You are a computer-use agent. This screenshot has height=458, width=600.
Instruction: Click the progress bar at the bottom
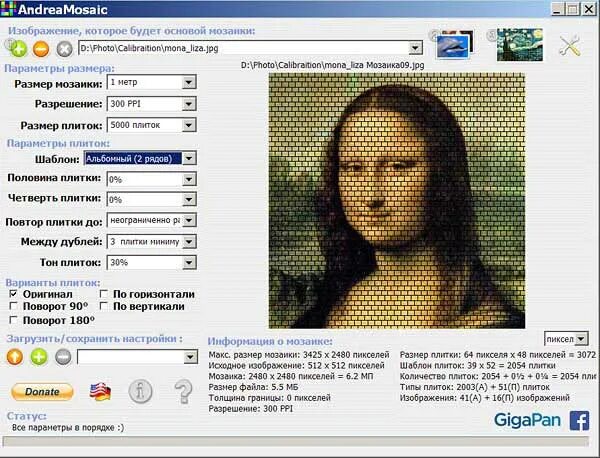295,442
